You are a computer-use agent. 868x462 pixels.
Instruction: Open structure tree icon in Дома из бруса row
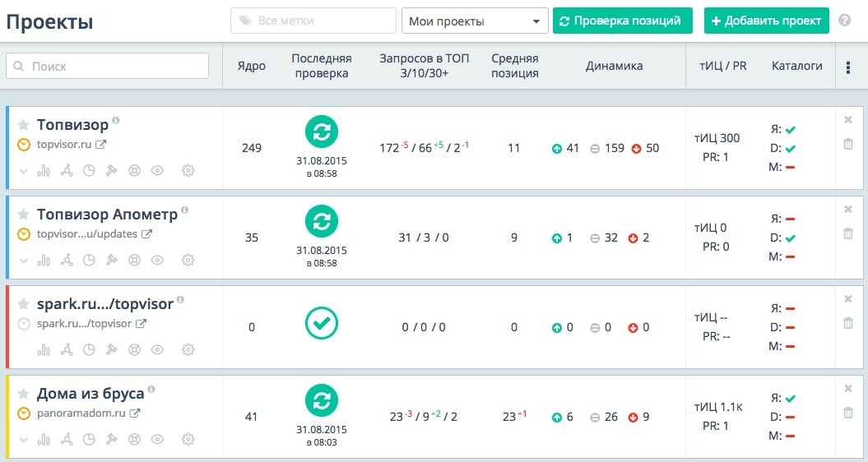pos(67,439)
